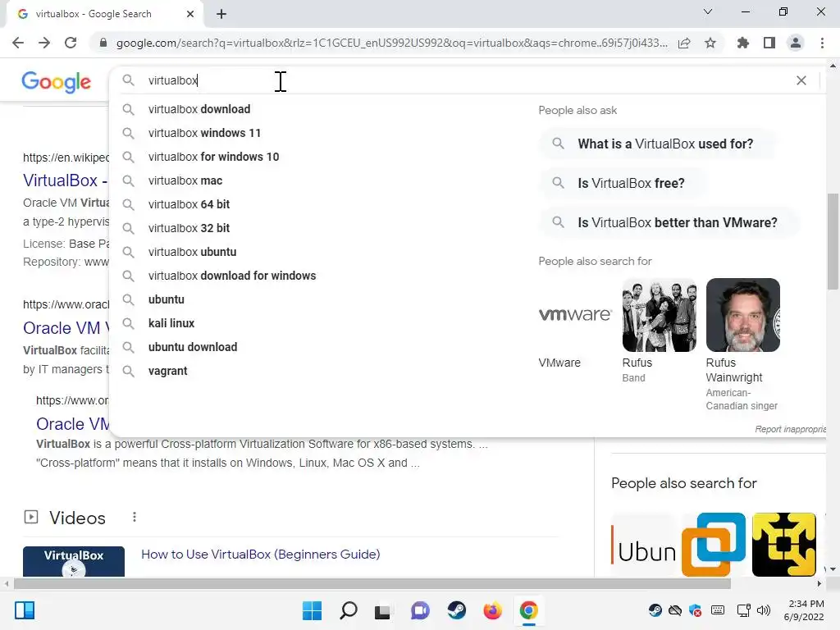
Task: Toggle the Chrome side panel icon
Action: (769, 43)
